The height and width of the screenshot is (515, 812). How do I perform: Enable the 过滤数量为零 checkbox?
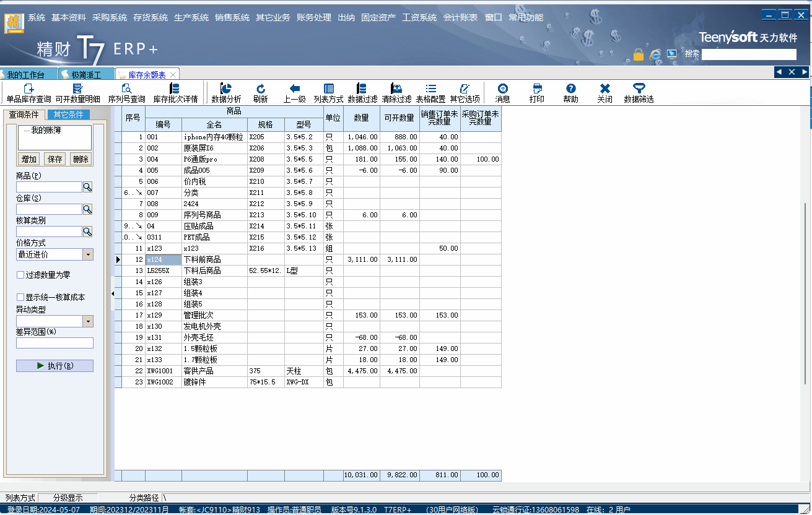pos(20,275)
